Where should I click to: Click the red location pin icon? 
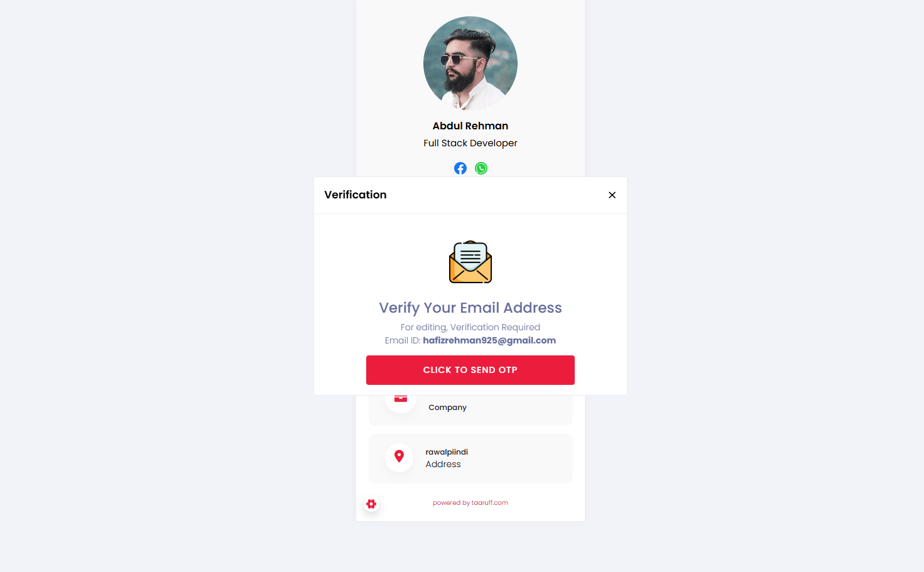pyautogui.click(x=399, y=456)
